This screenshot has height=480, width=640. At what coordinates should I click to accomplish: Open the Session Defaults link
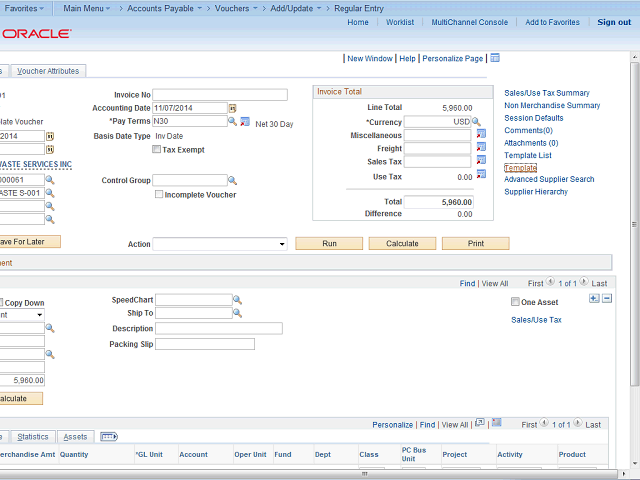coord(533,118)
